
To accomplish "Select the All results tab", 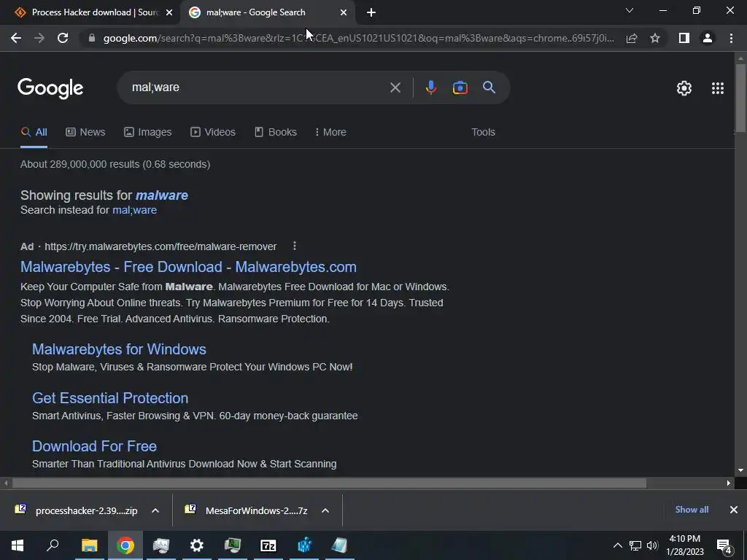I will pyautogui.click(x=34, y=132).
